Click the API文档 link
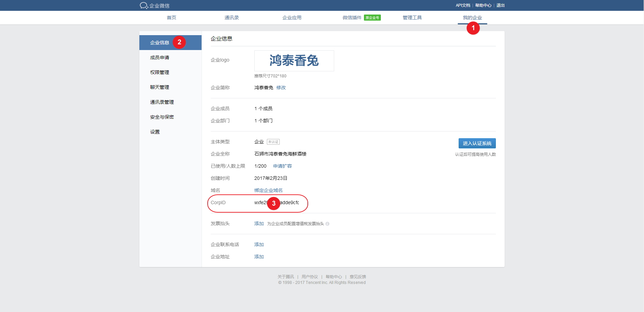The image size is (644, 312). [x=463, y=5]
